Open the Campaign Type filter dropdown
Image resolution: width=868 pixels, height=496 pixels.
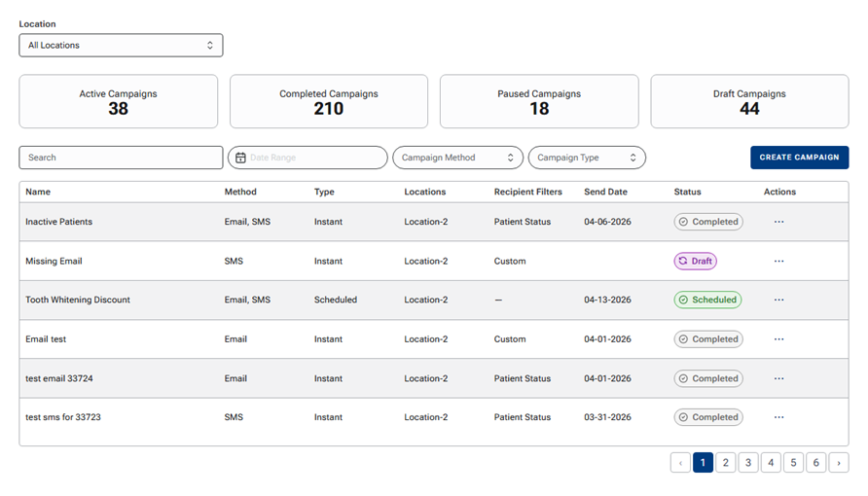[586, 158]
